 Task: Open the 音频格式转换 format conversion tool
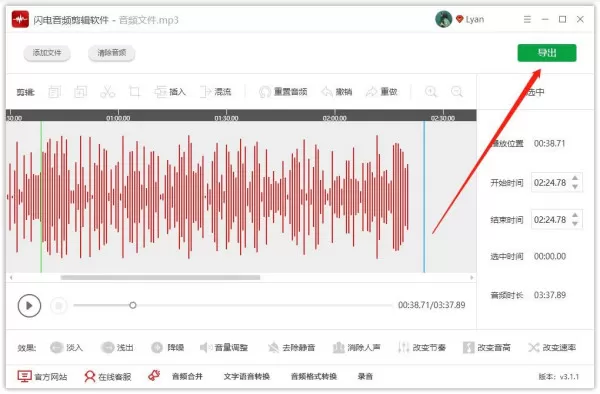click(x=314, y=376)
